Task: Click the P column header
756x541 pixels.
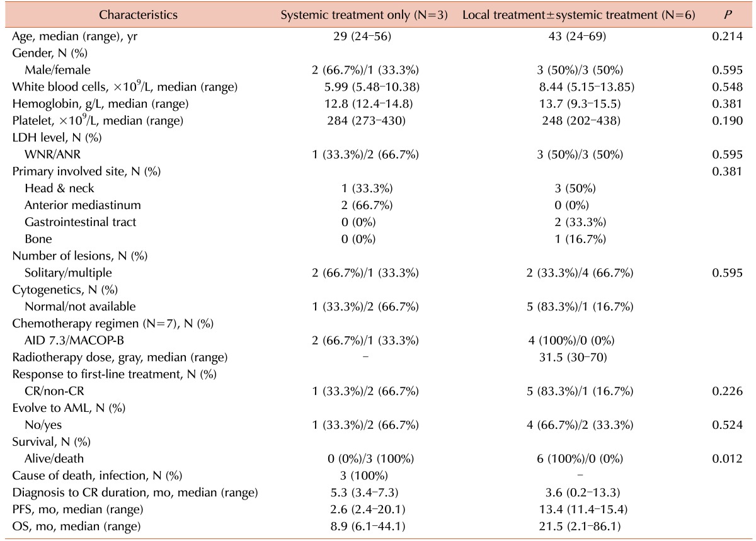Action: (x=728, y=14)
